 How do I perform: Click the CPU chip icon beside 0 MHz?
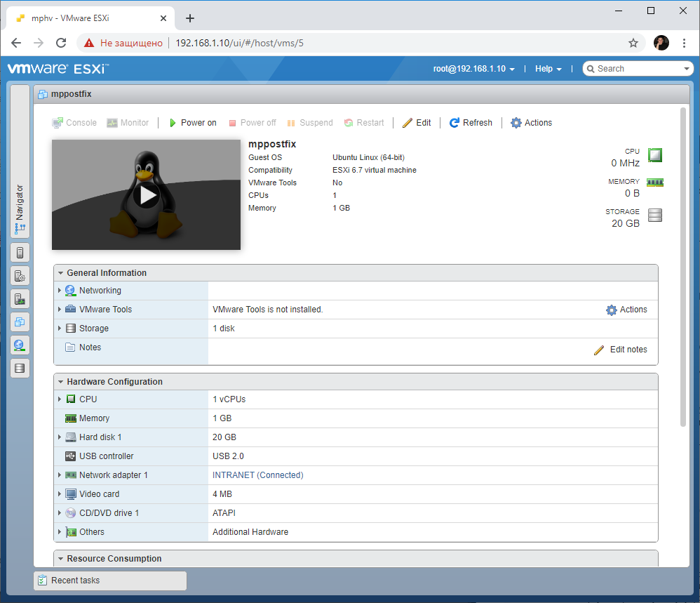[655, 155]
